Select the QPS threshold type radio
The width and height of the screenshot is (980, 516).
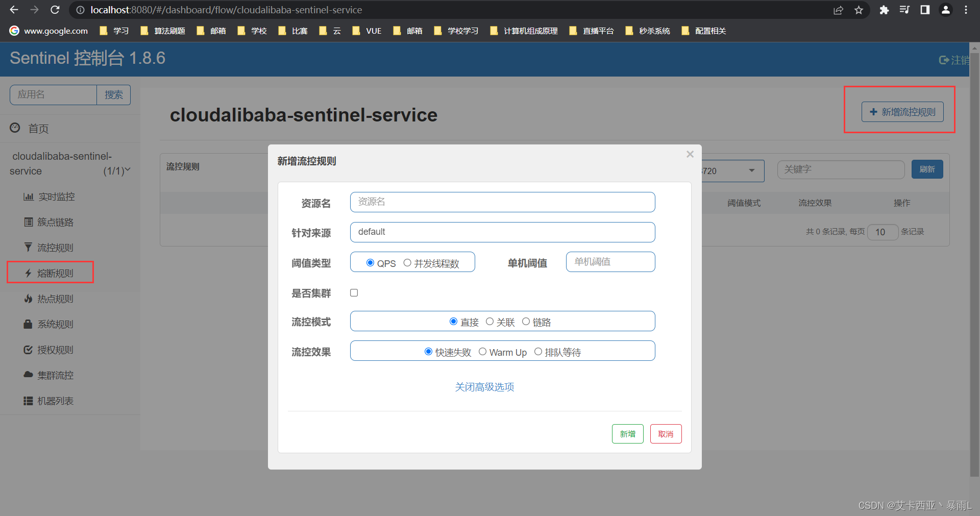point(371,263)
